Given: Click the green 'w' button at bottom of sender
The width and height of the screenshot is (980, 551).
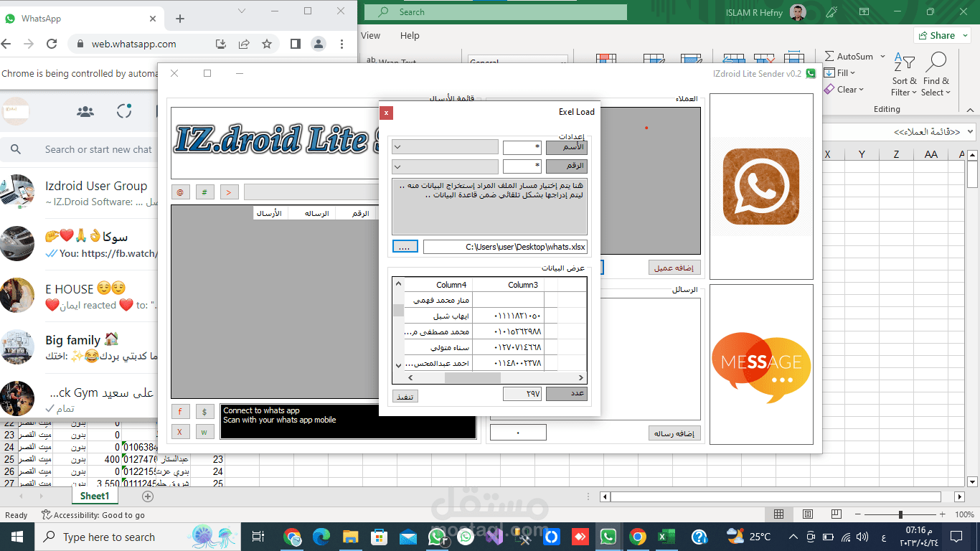Looking at the screenshot, I should coord(204,432).
